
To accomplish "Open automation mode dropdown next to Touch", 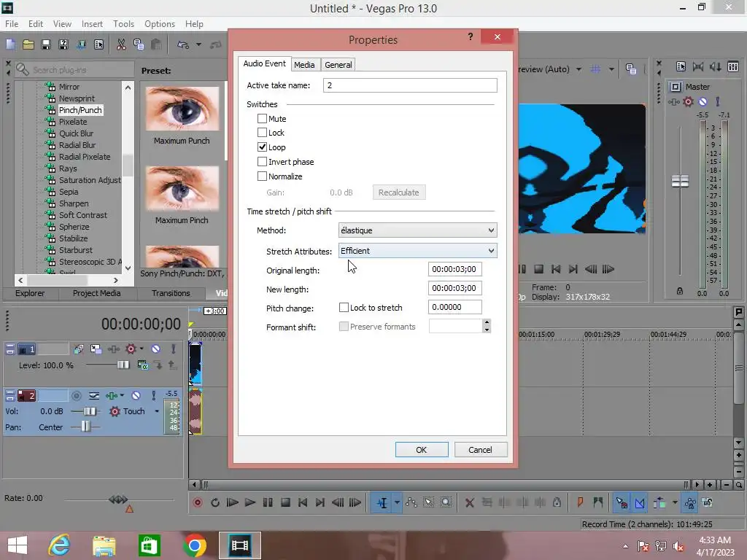I will click(x=157, y=411).
